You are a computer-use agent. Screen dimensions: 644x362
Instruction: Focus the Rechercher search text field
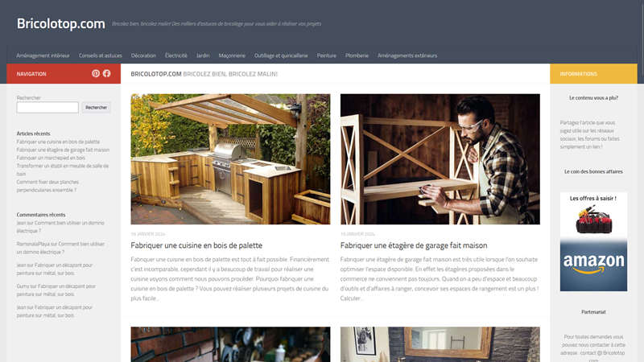tap(47, 108)
